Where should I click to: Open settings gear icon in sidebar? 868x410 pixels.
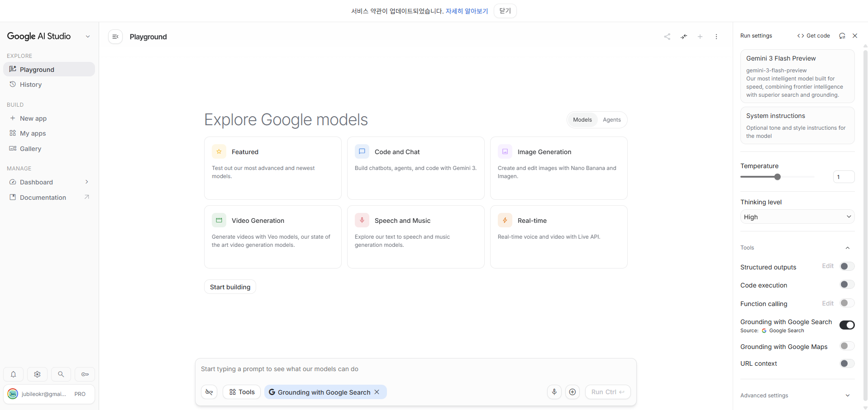tap(38, 374)
